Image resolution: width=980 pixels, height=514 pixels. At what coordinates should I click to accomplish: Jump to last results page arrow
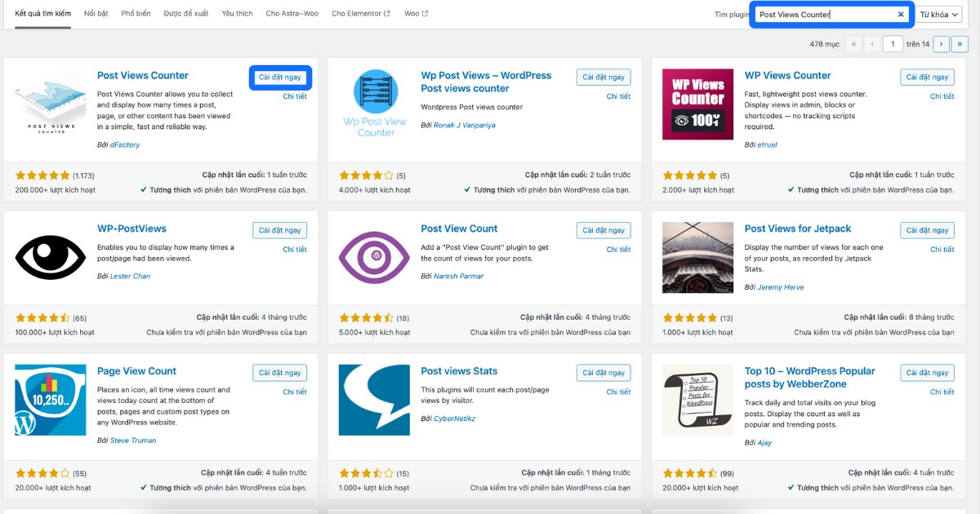pos(960,44)
